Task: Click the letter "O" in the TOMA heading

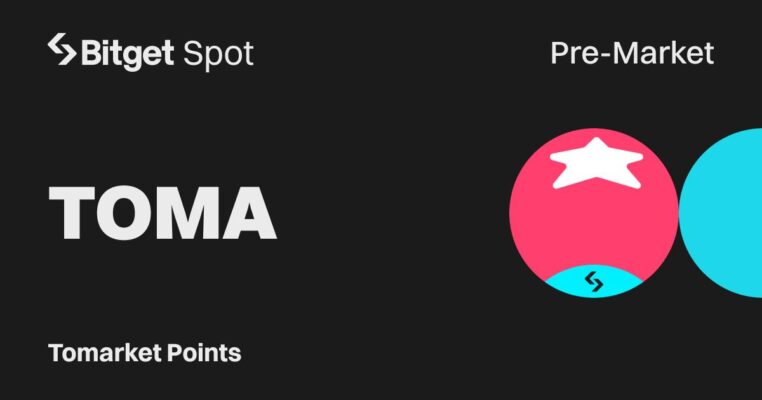Action: click(x=127, y=213)
